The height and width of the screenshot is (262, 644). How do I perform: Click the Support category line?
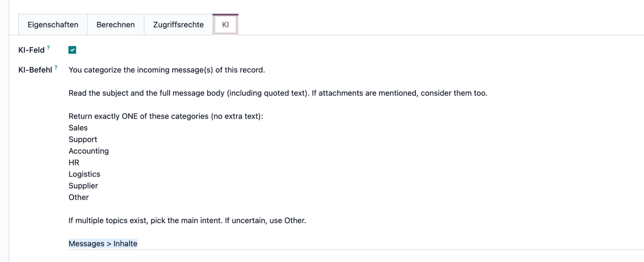83,139
